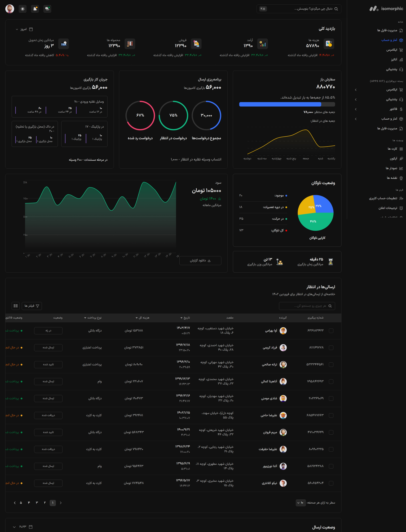
Task: Click the محموله ها stat icon
Action: [130, 44]
